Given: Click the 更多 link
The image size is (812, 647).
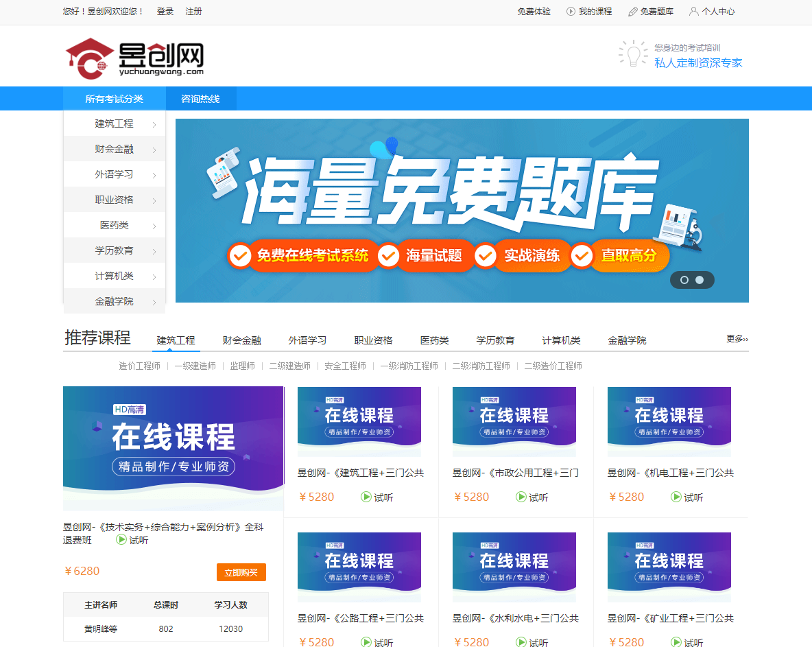Looking at the screenshot, I should (x=737, y=339).
